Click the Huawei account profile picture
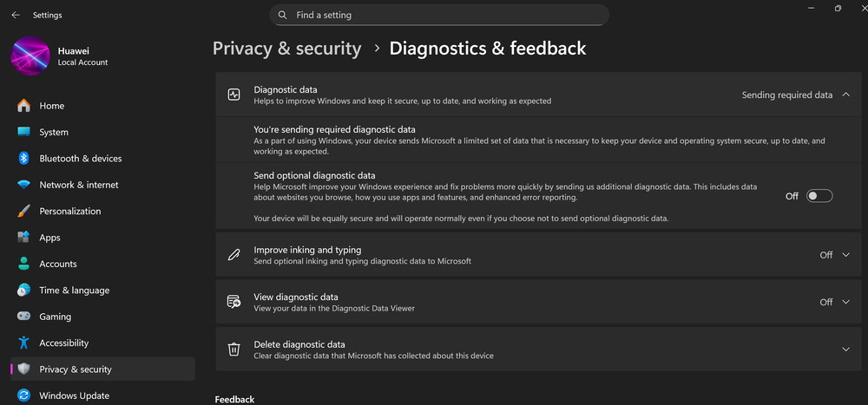The width and height of the screenshot is (868, 405). pyautogui.click(x=30, y=56)
